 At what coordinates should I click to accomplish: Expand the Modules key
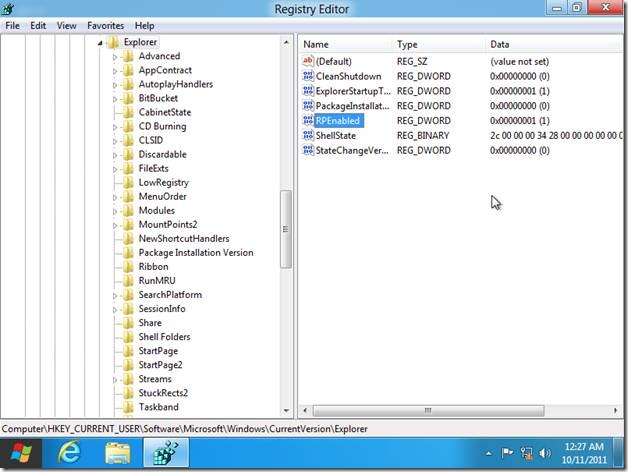tap(115, 212)
